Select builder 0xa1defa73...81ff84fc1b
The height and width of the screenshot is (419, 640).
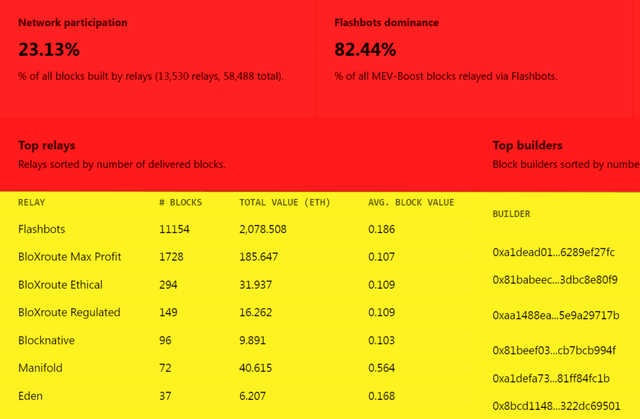point(551,379)
